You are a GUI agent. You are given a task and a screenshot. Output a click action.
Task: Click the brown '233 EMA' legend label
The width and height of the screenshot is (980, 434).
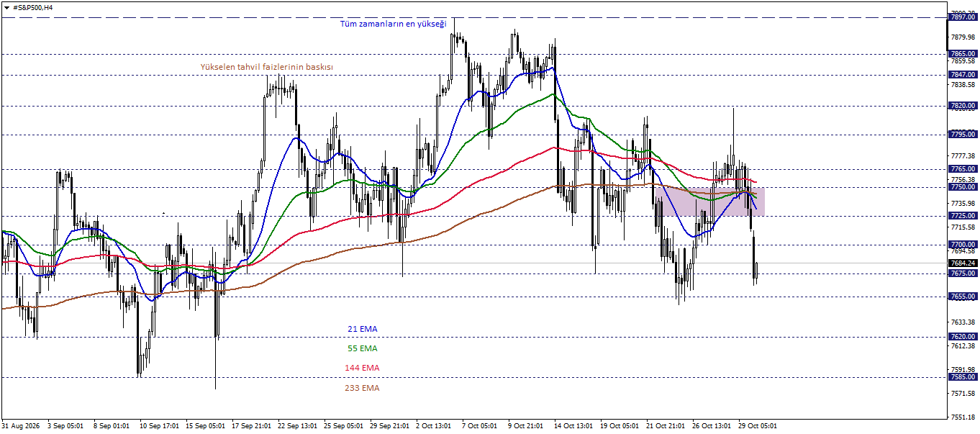(x=363, y=388)
